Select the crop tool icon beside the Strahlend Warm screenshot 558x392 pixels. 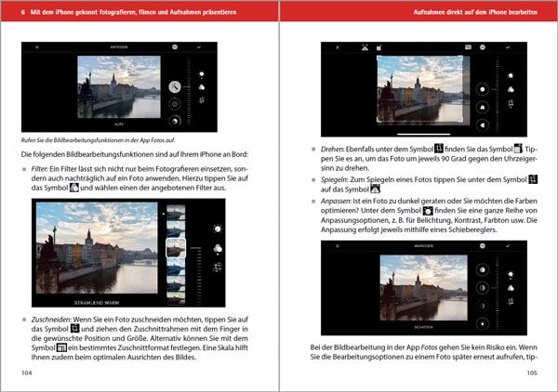[218, 266]
